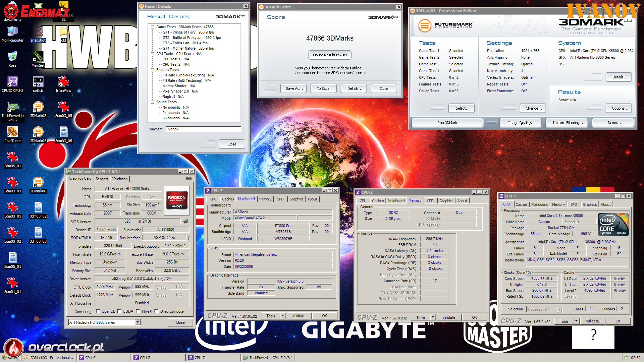
Task: Open the Kosz recycle bin icon
Action: 12,59
